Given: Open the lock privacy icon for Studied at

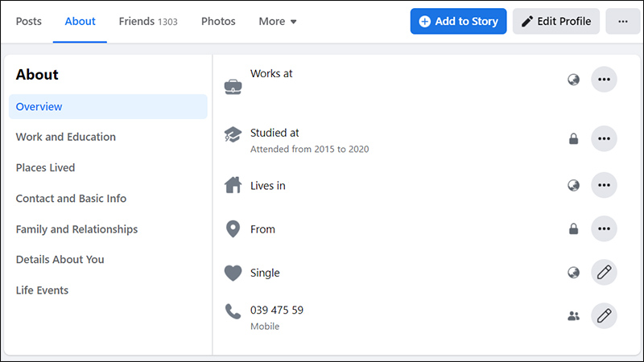Looking at the screenshot, I should pyautogui.click(x=573, y=138).
